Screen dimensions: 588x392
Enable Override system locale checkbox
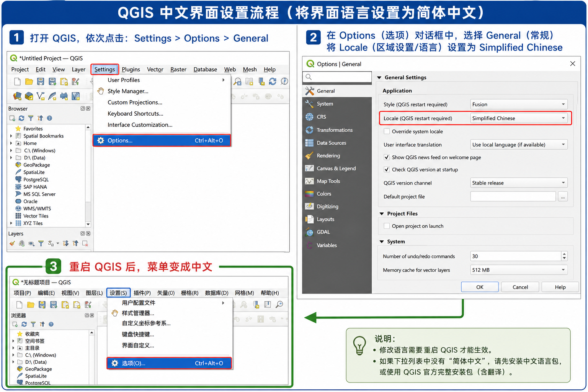(x=387, y=131)
